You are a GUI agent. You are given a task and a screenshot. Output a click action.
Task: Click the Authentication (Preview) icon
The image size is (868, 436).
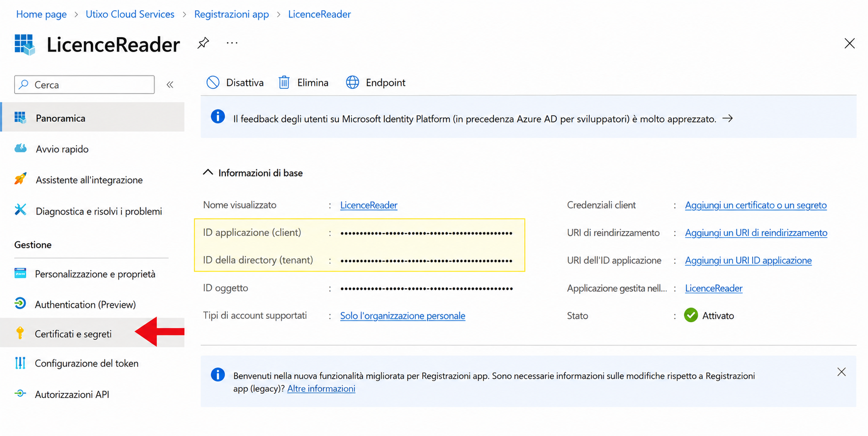coord(20,304)
